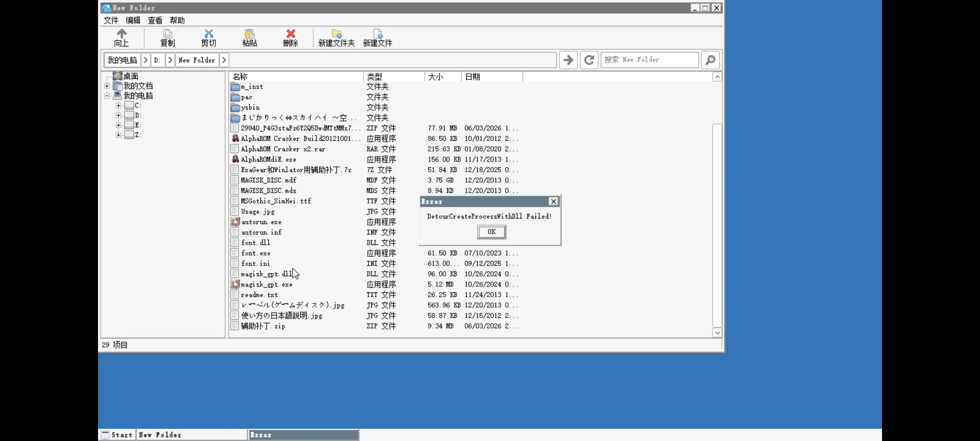The width and height of the screenshot is (980, 441).
Task: Expand the Z: drive node
Action: click(118, 135)
